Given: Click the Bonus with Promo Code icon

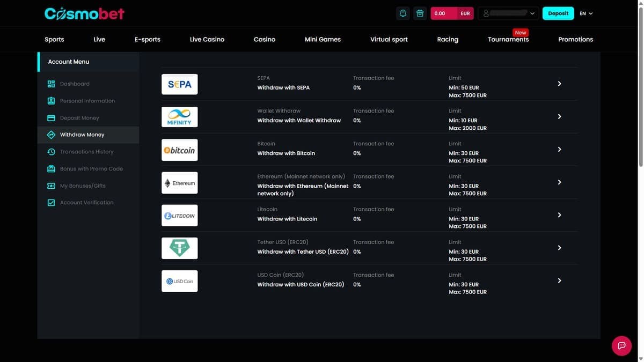Looking at the screenshot, I should pyautogui.click(x=52, y=169).
